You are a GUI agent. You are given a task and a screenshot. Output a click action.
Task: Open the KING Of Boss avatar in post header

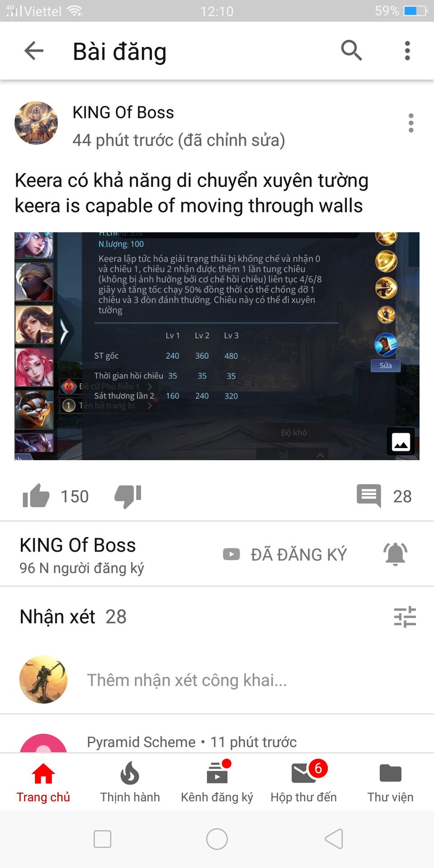(36, 123)
